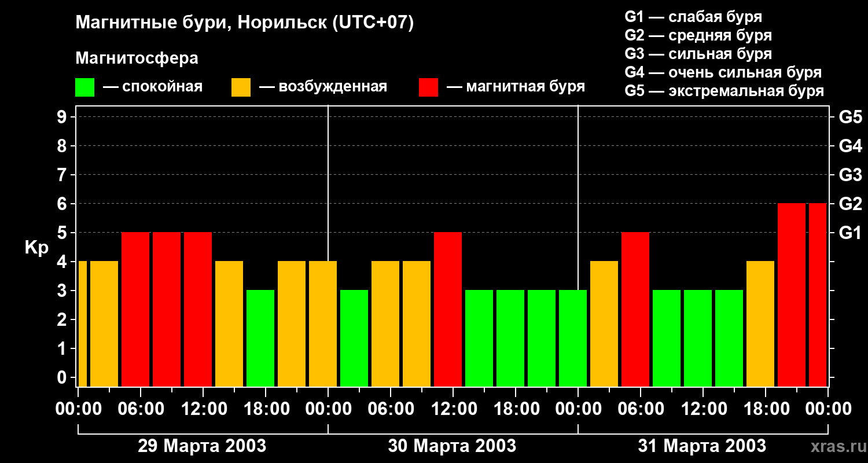Image resolution: width=868 pixels, height=463 pixels.
Task: Click the only green bar on 29 March
Action: click(260, 338)
